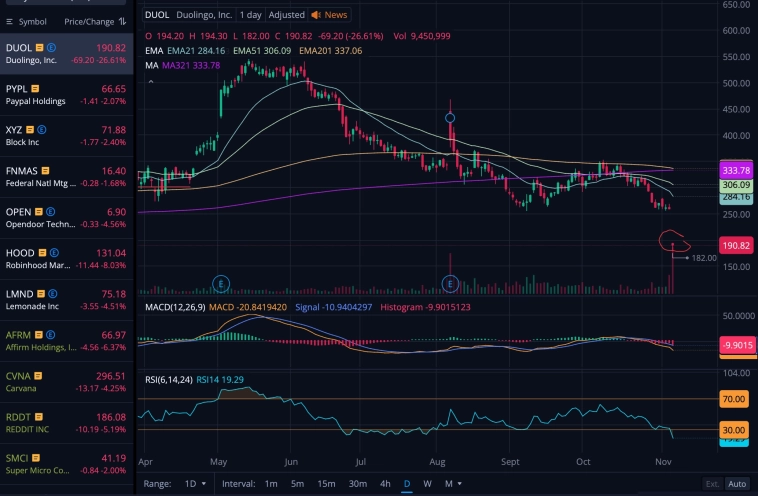Select the 15m interval
Viewport: 758px width, 496px height.
tap(326, 483)
